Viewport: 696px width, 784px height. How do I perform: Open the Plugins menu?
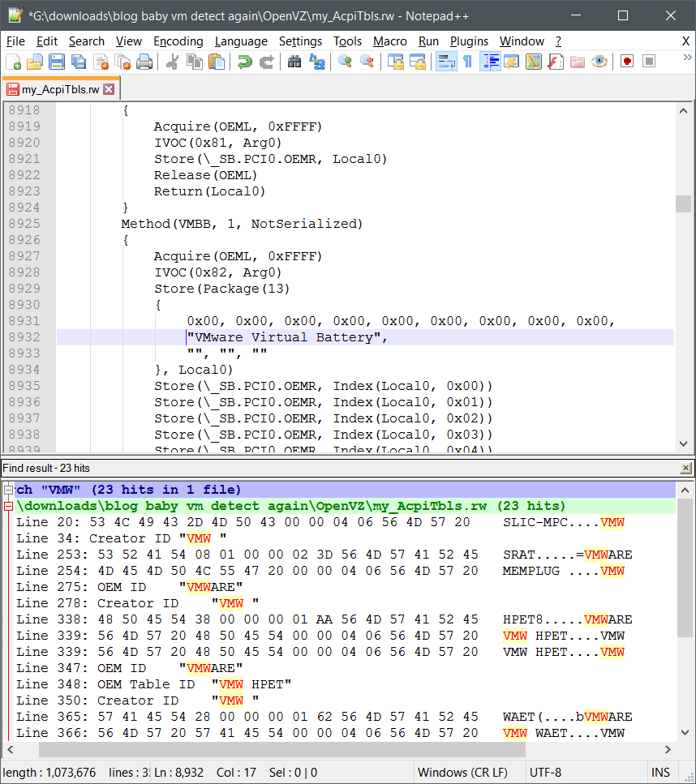pyautogui.click(x=469, y=41)
